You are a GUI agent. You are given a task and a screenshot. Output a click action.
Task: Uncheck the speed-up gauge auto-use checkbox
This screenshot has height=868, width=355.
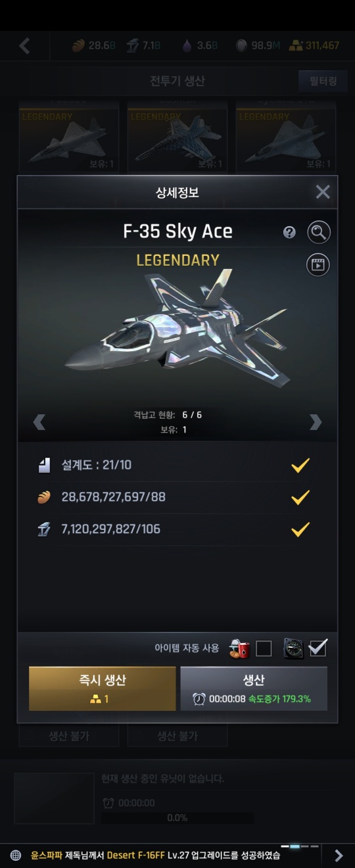[x=318, y=648]
